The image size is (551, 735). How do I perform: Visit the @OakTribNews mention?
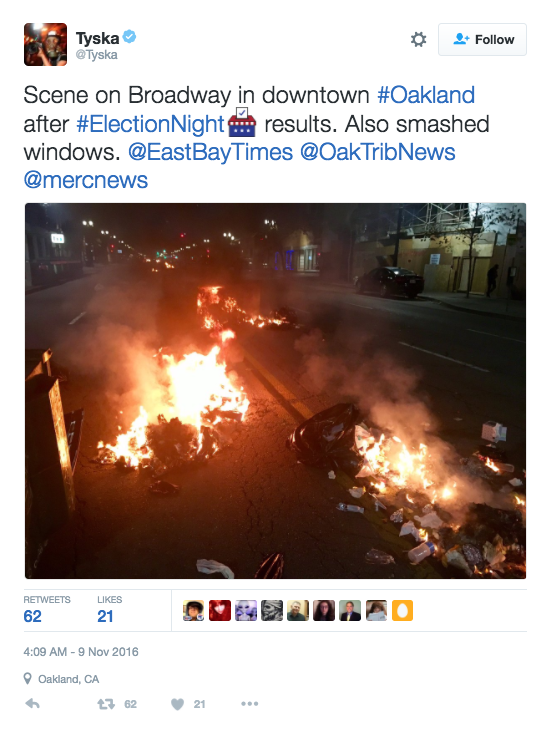pos(377,152)
